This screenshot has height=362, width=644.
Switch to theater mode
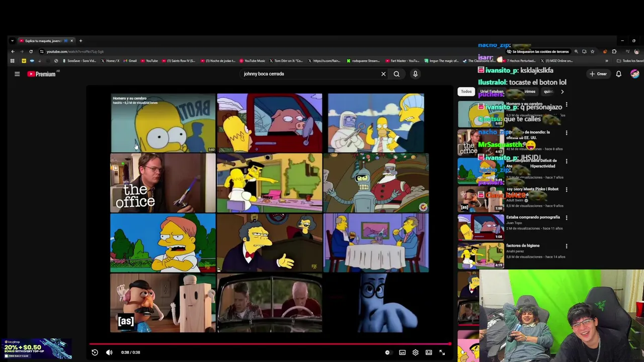pos(429,352)
